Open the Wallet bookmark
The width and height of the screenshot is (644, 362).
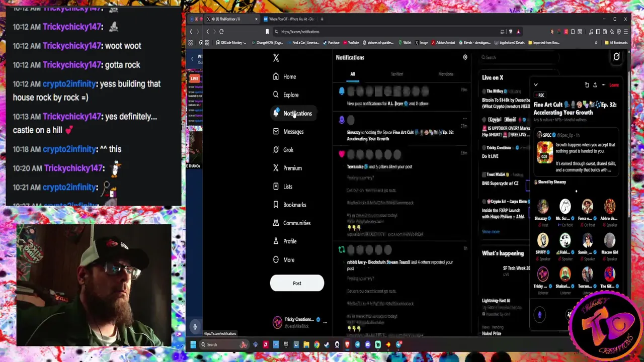coord(405,43)
